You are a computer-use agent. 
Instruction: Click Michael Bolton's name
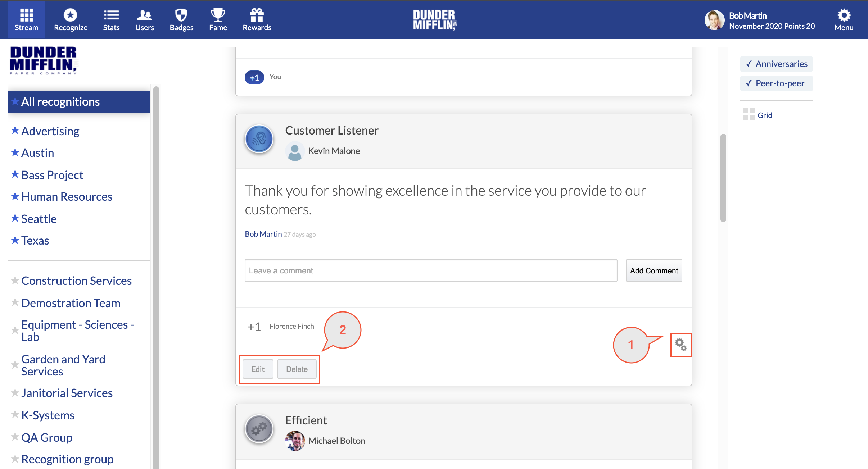tap(336, 441)
